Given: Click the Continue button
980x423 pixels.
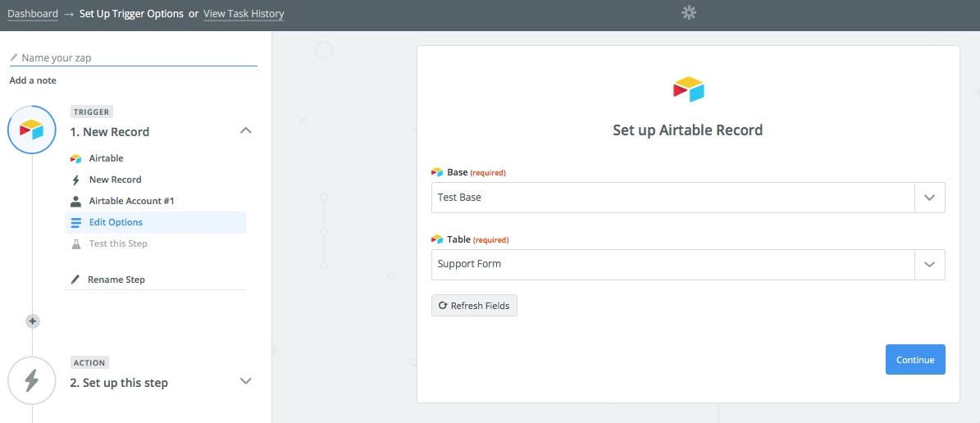Looking at the screenshot, I should 915,360.
